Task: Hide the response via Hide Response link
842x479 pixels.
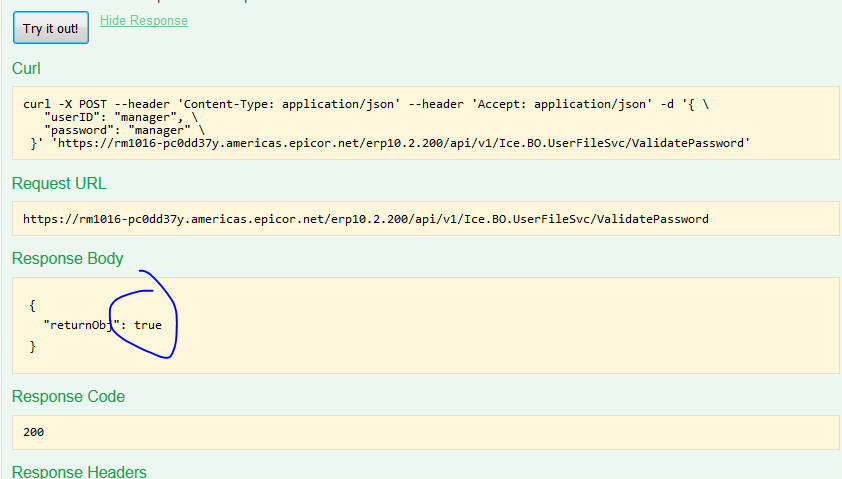Action: coord(144,20)
